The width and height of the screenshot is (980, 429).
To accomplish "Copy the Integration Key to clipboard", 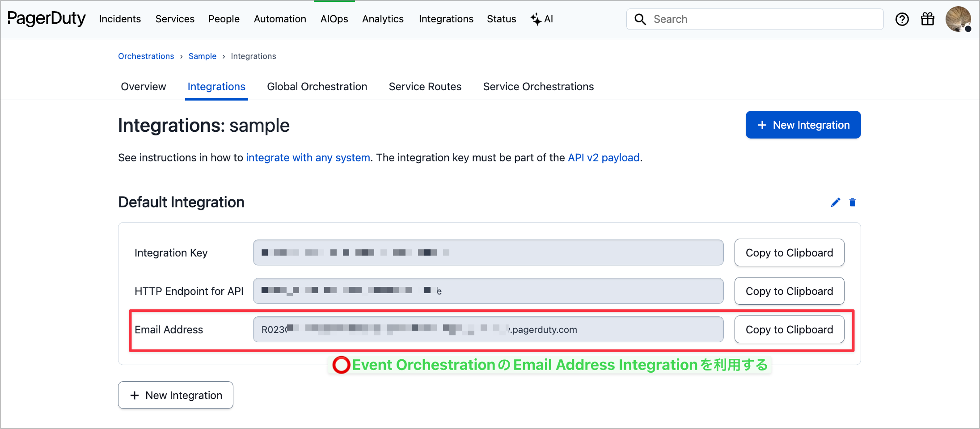I will 790,252.
